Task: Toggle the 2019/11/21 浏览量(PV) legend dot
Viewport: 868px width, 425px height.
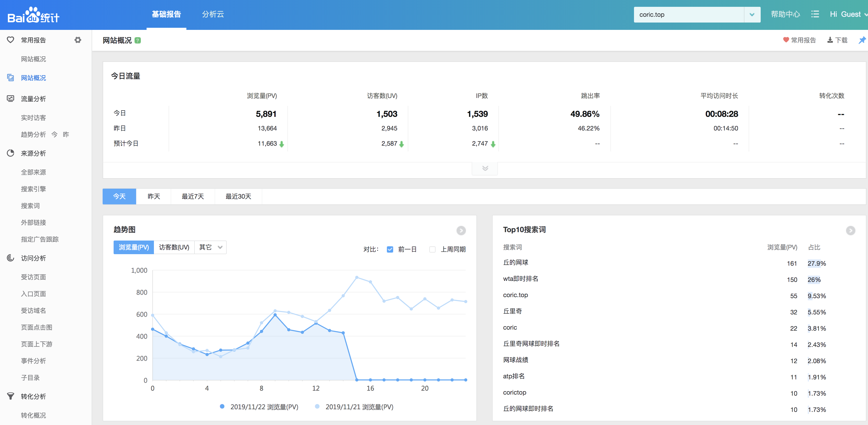Action: tap(317, 406)
